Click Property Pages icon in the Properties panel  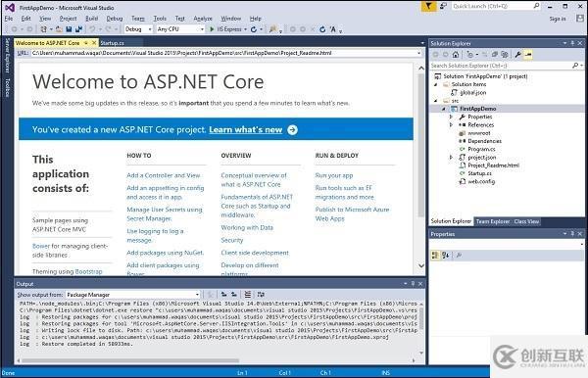pyautogui.click(x=459, y=256)
